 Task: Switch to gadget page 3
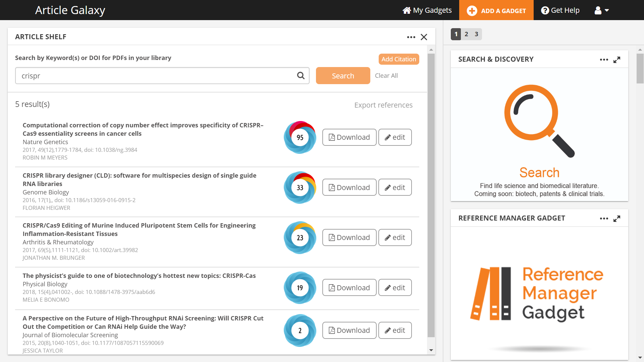[x=476, y=34]
